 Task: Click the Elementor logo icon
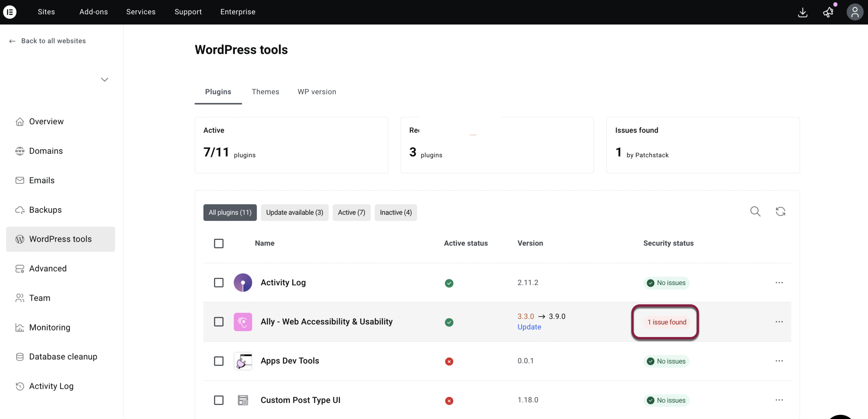[10, 12]
